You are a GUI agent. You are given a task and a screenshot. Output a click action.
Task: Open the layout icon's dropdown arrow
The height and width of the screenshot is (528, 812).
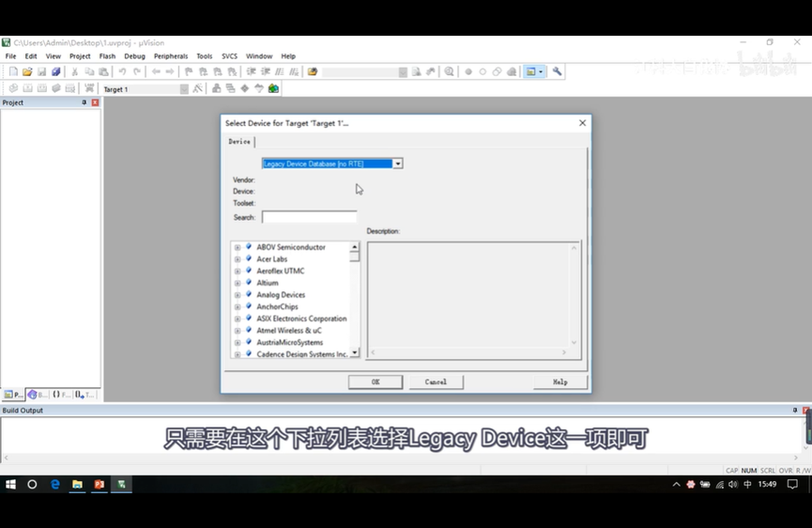541,71
